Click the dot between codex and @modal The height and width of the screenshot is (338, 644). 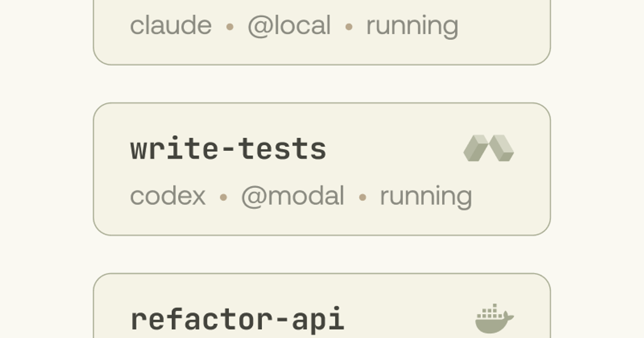pos(223,197)
